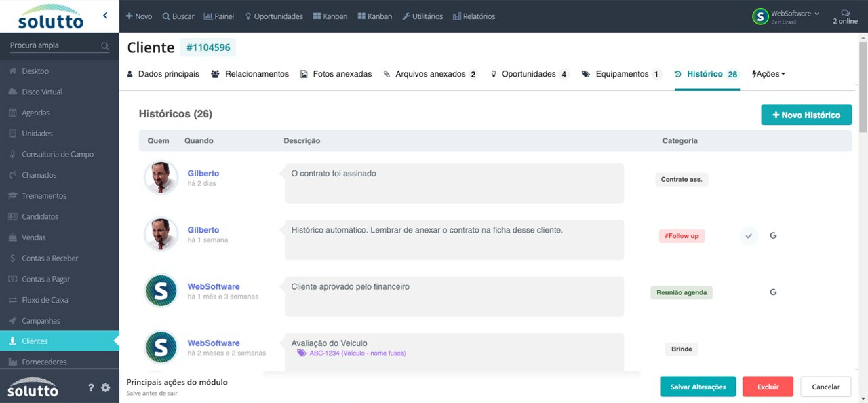The image size is (868, 403).
Task: Open Buscar search in the top bar
Action: coord(178,16)
